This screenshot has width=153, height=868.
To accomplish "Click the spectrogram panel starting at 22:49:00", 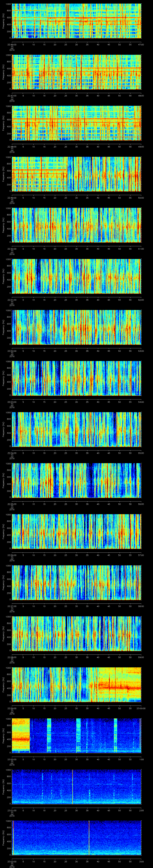I will tap(77, 174).
